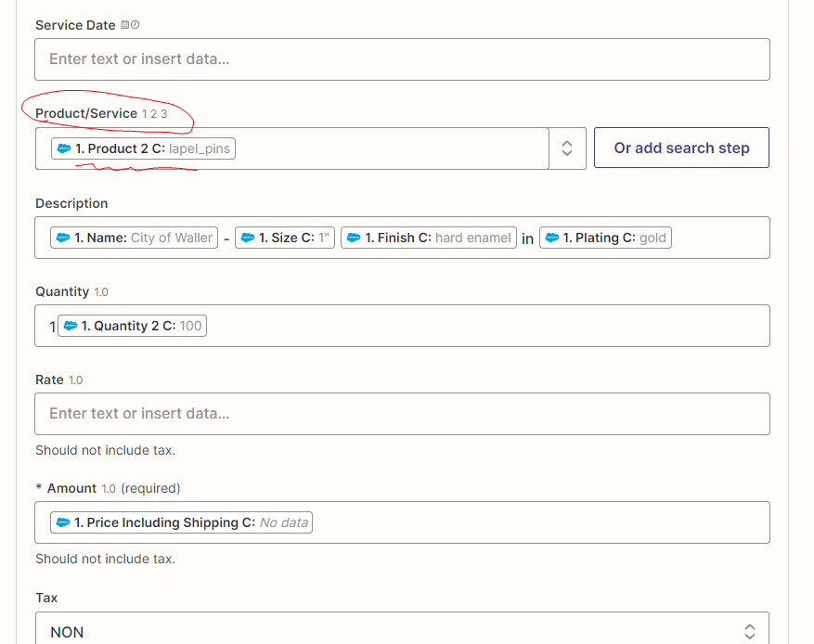Select the Plating C gold pill
The height and width of the screenshot is (644, 814).
pyautogui.click(x=605, y=238)
